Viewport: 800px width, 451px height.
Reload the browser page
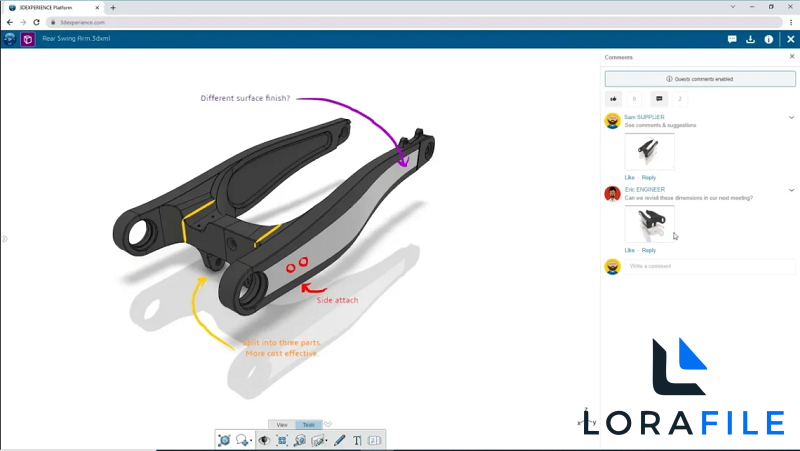click(36, 22)
